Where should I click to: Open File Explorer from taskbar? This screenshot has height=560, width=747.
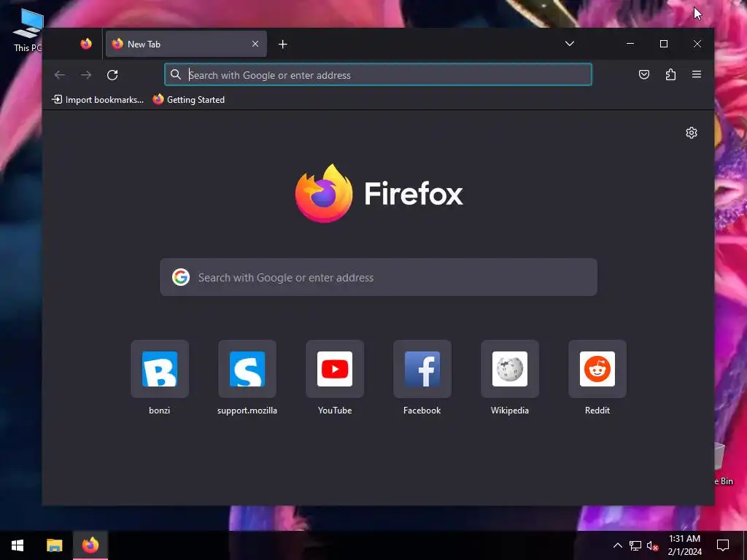coord(54,545)
